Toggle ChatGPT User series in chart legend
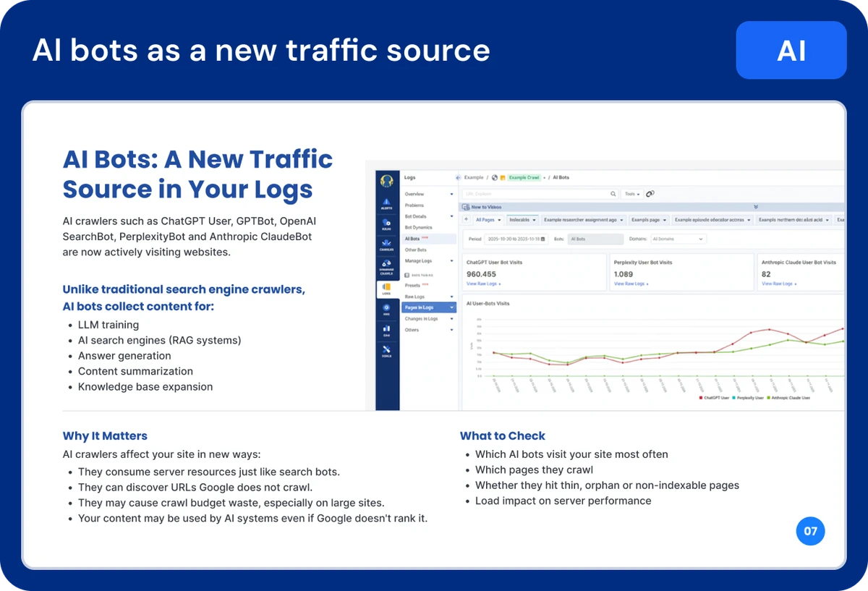868x591 pixels. [716, 398]
